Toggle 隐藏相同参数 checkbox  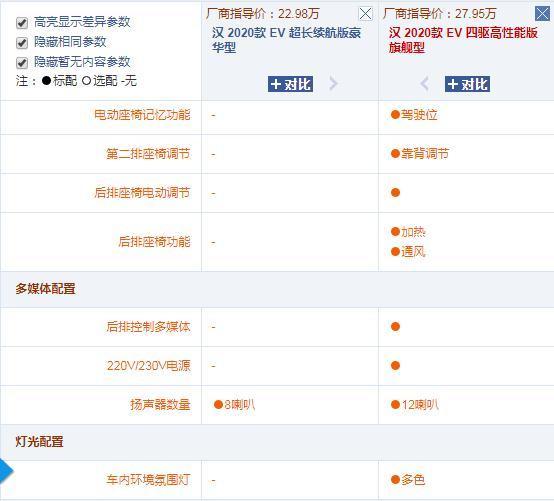[22, 43]
